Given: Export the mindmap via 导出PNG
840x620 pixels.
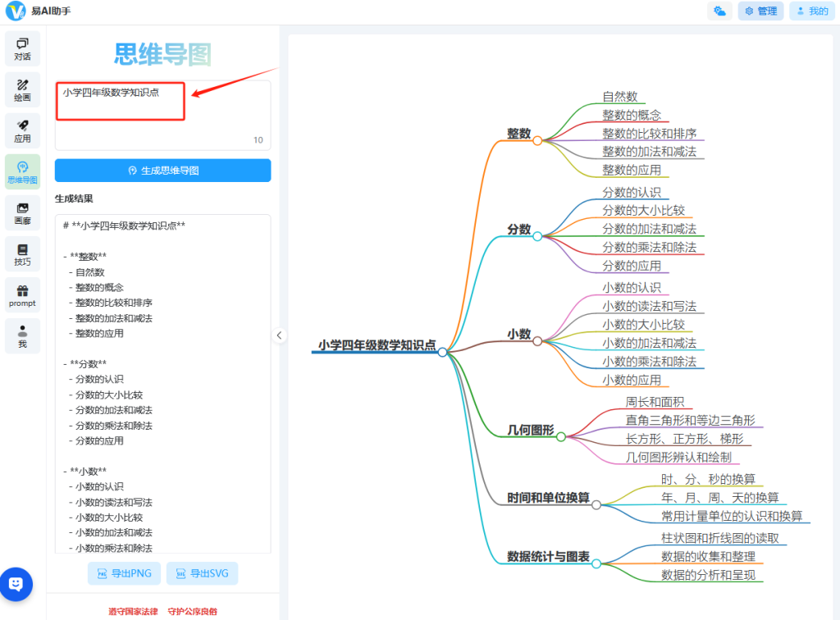Looking at the screenshot, I should tap(124, 573).
